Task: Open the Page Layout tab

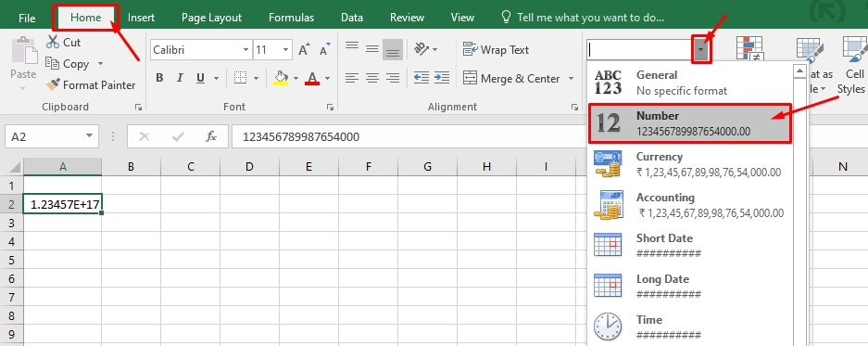Action: [211, 18]
